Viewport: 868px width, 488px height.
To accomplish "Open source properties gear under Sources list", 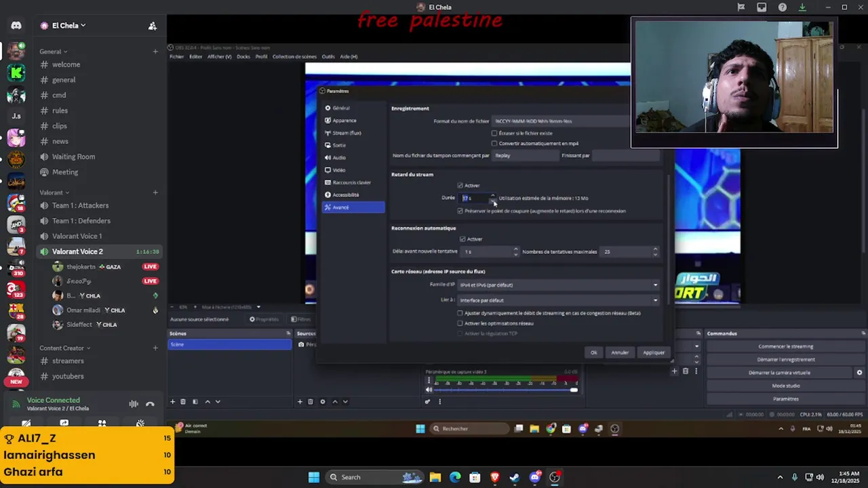I will coord(323,402).
